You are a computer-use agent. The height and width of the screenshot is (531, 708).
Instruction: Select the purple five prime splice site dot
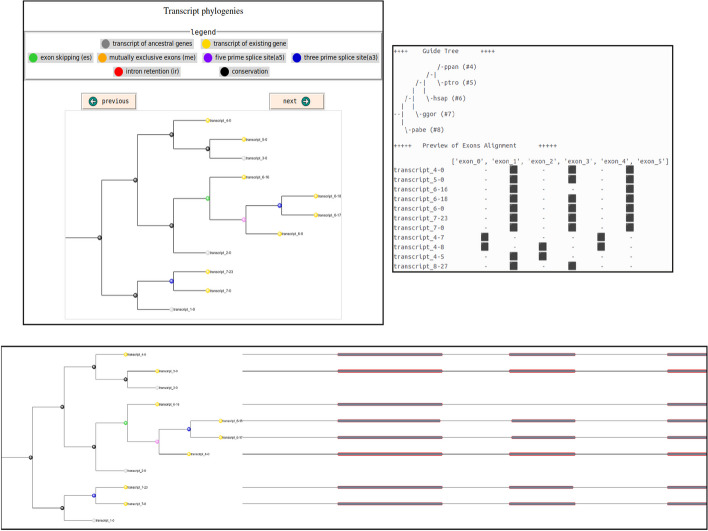(x=208, y=58)
